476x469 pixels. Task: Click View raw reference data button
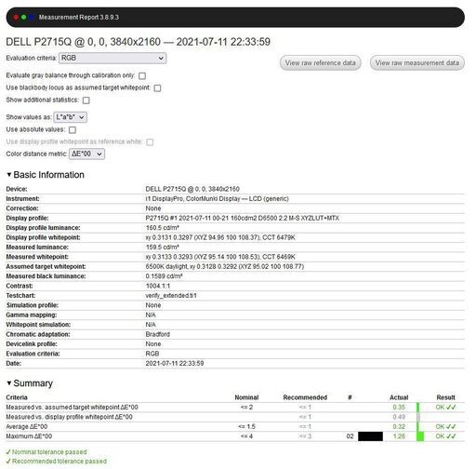tap(321, 63)
